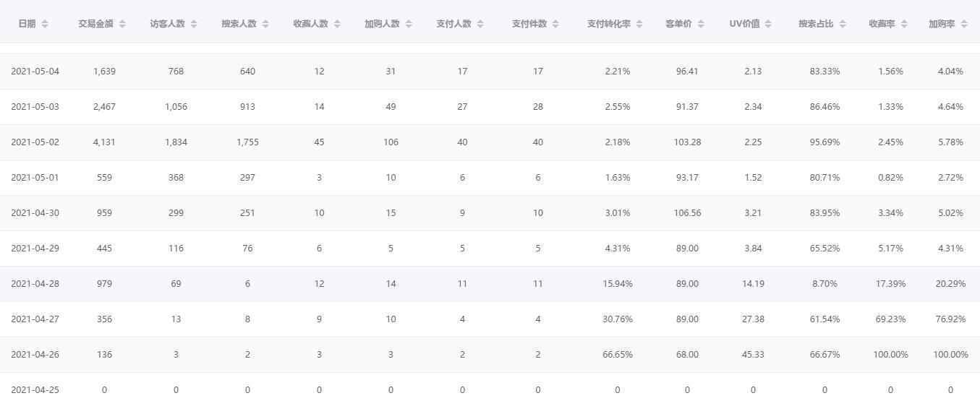Click the 66.65% conversion rate cell
This screenshot has height=401, width=980.
pyautogui.click(x=617, y=355)
